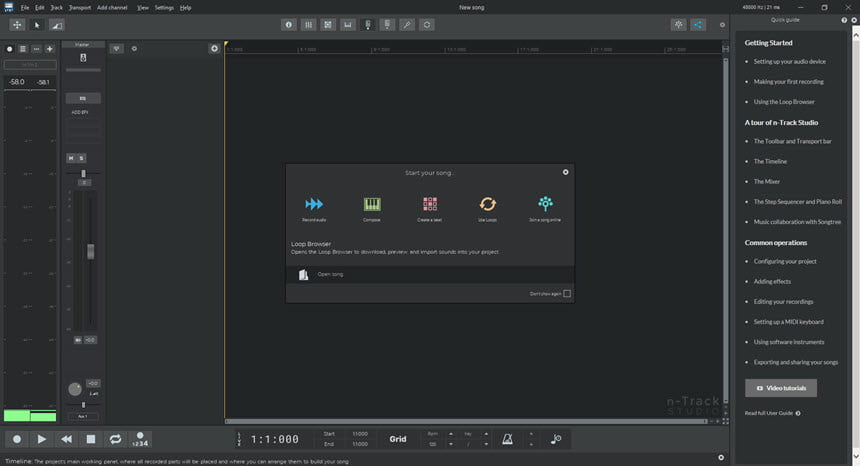Screen dimensions: 860x466
Task: Open the Use Loops icon
Action: (488, 204)
